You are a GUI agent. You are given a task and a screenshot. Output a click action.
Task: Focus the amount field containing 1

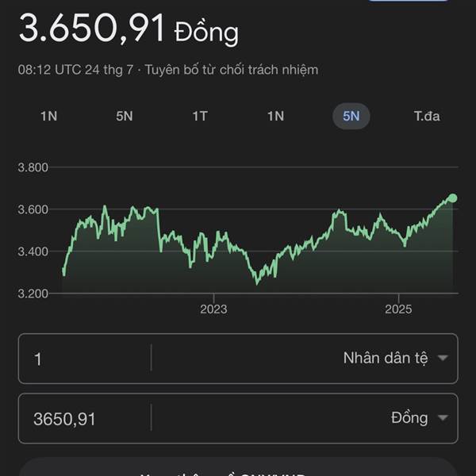click(x=85, y=359)
